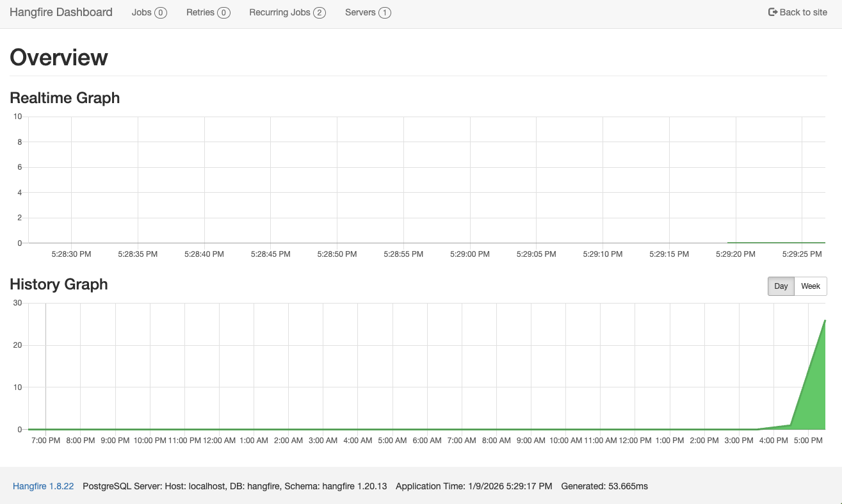
Task: Open the Jobs count badge
Action: coord(161,12)
